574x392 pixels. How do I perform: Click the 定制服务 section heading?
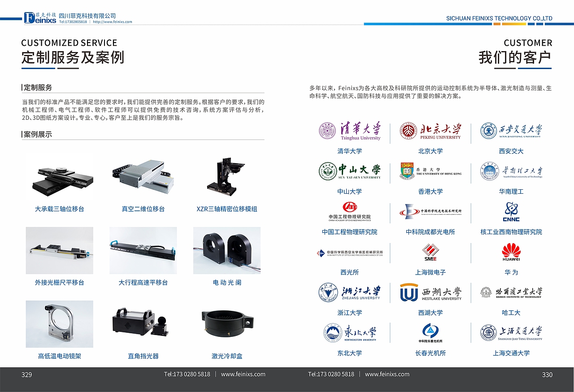pos(38,87)
